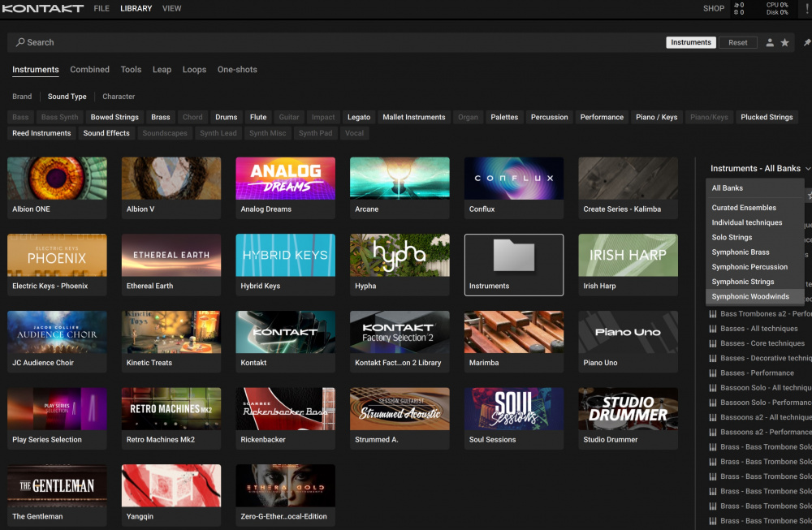
Task: Click the search magnifier icon
Action: click(x=20, y=42)
